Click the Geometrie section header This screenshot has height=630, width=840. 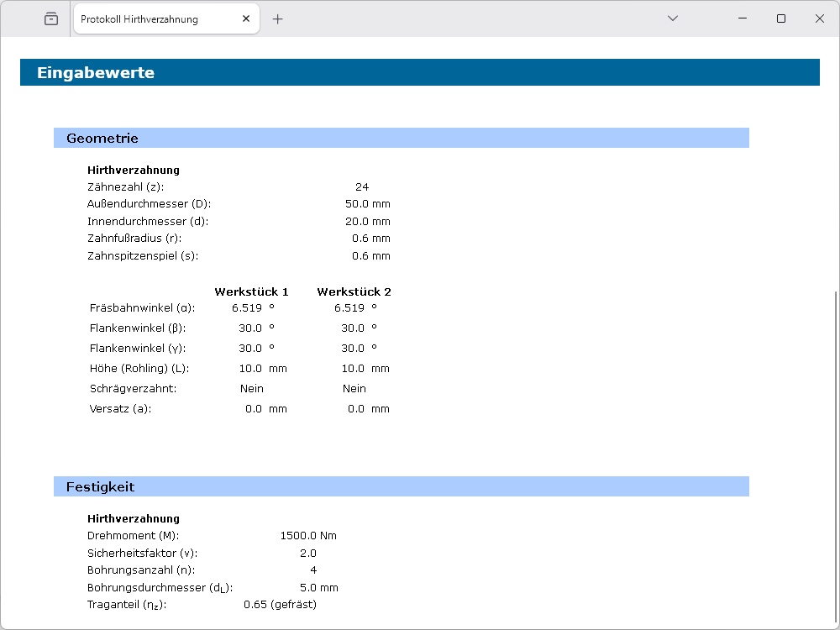401,138
